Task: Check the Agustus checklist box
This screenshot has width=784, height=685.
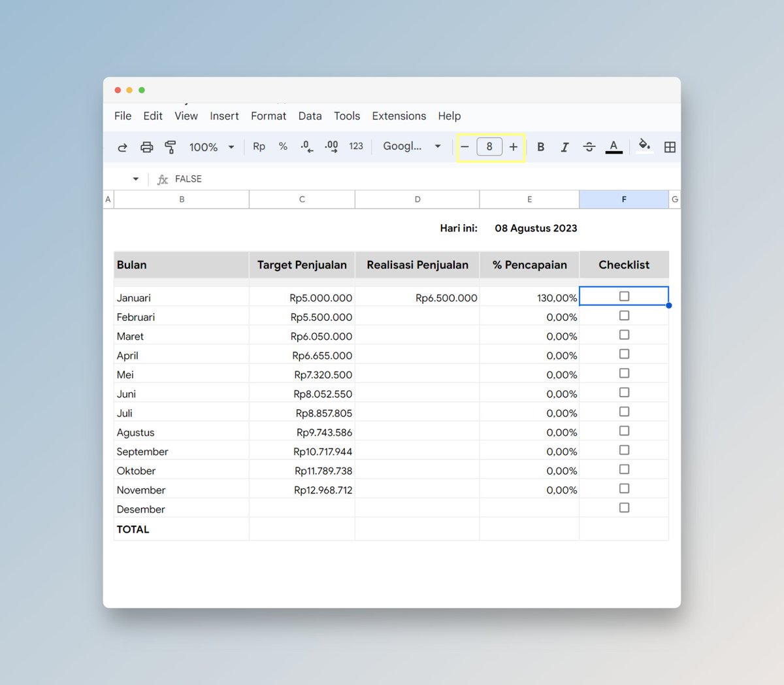Action: point(624,431)
